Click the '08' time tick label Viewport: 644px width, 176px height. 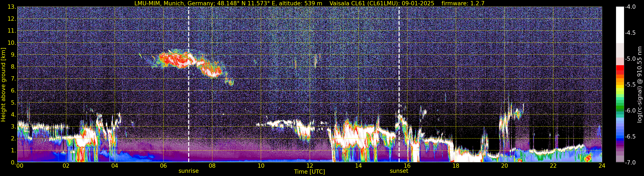coord(212,166)
